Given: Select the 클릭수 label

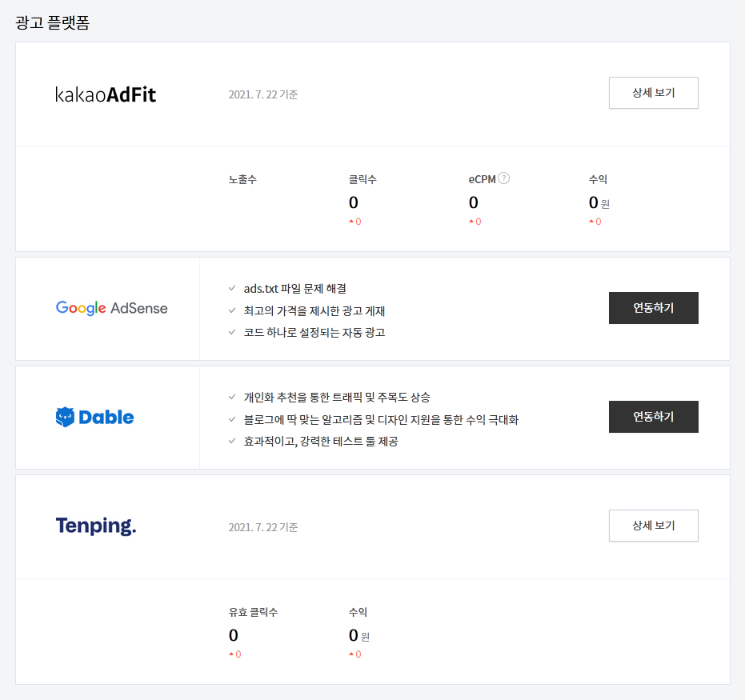Looking at the screenshot, I should [362, 179].
